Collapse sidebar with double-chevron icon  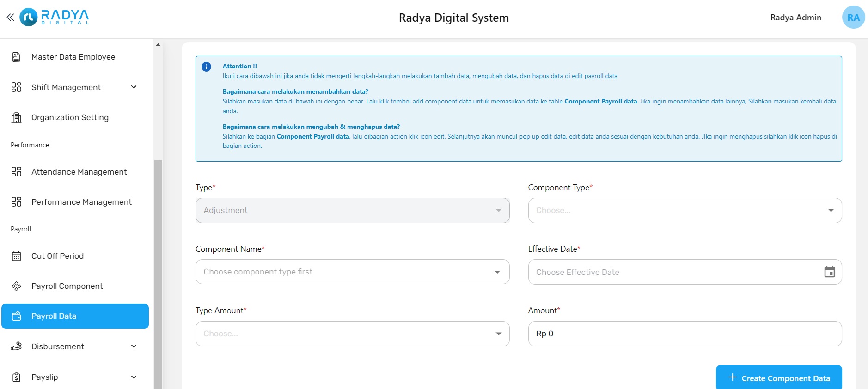click(10, 18)
